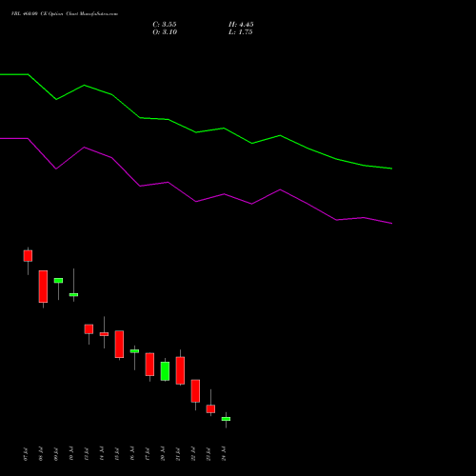Click the open value O: 3.10

pyautogui.click(x=165, y=32)
